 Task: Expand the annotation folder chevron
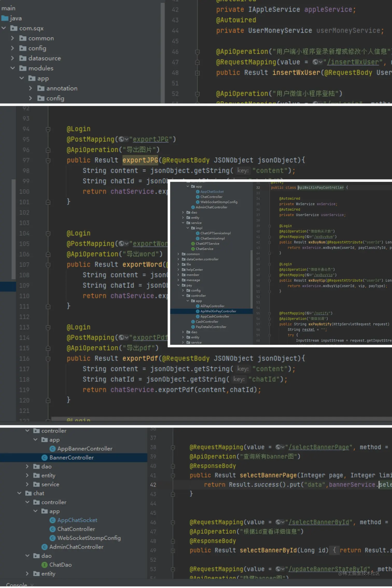click(x=31, y=88)
